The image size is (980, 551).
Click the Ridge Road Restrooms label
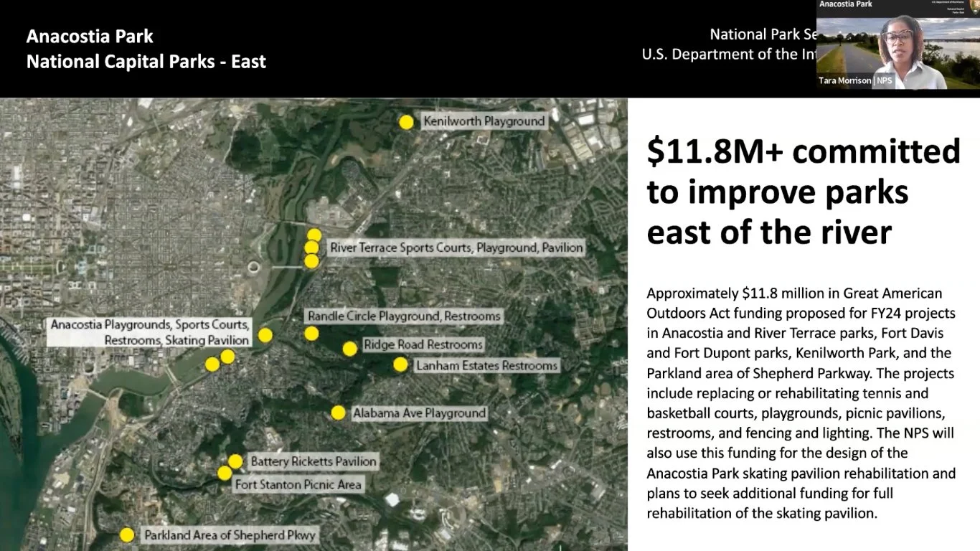[423, 344]
